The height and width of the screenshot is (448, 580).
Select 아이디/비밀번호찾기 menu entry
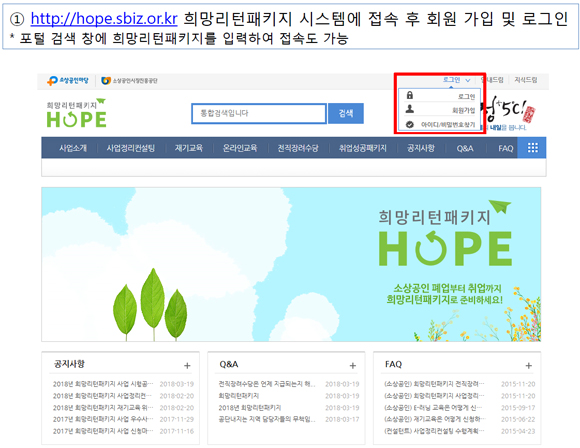pos(448,125)
